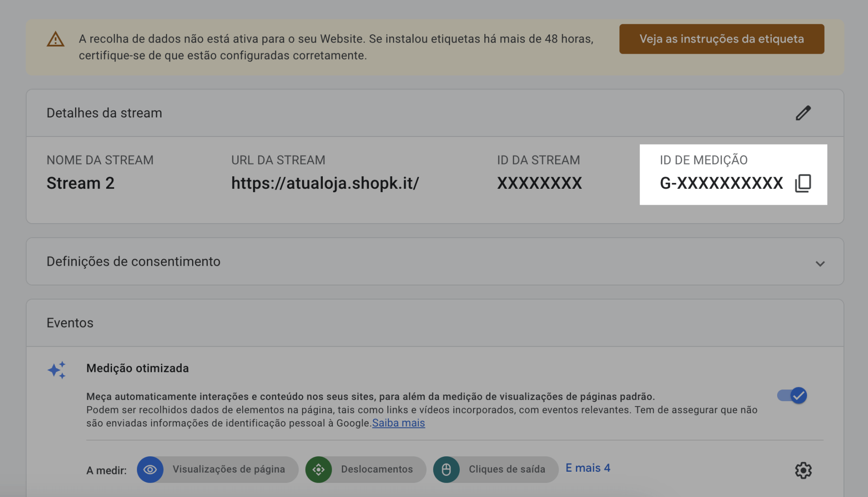868x497 pixels.
Task: Select the Visualizações de página chip label
Action: coord(229,469)
